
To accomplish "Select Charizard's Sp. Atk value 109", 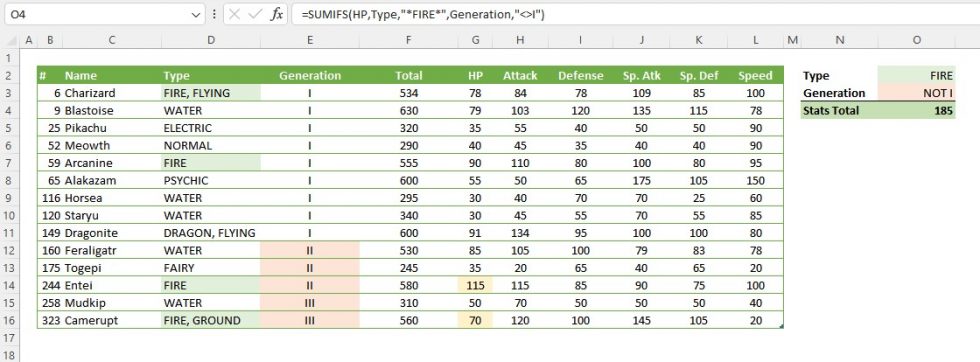I will (642, 93).
